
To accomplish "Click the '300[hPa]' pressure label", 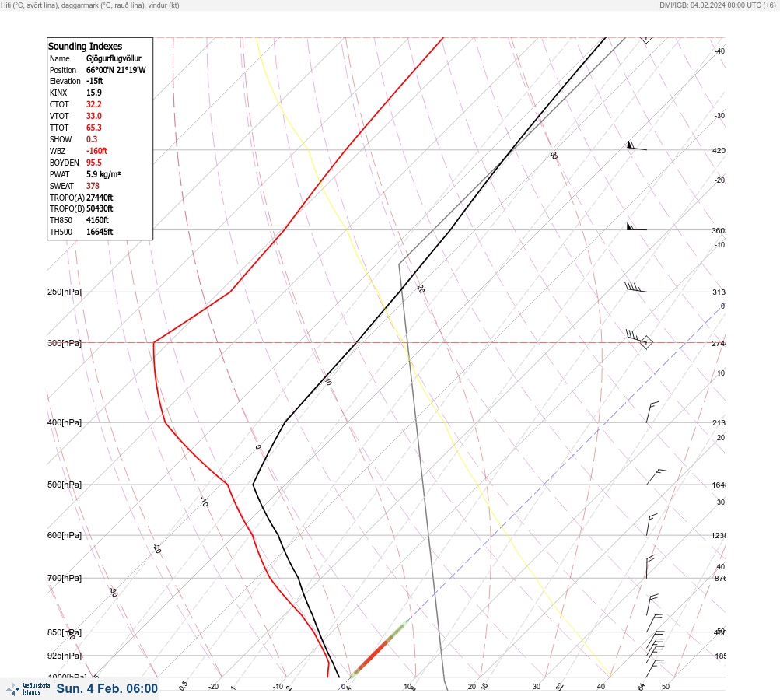I will coord(65,343).
